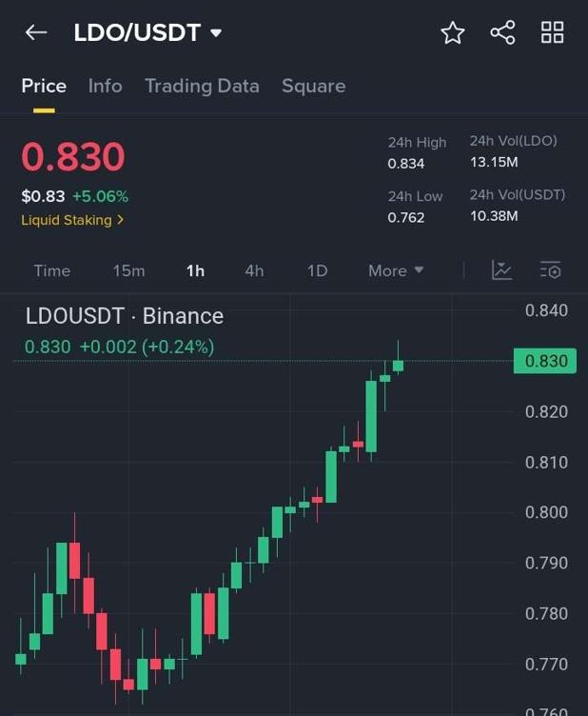Select the 15m chart interval
The image size is (588, 716).
pyautogui.click(x=128, y=270)
